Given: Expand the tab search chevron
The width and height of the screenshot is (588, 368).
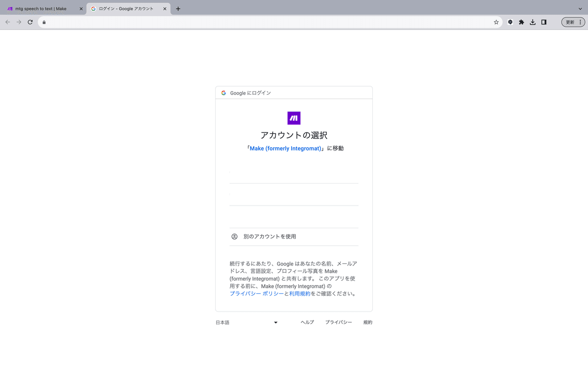Looking at the screenshot, I should pos(581,9).
